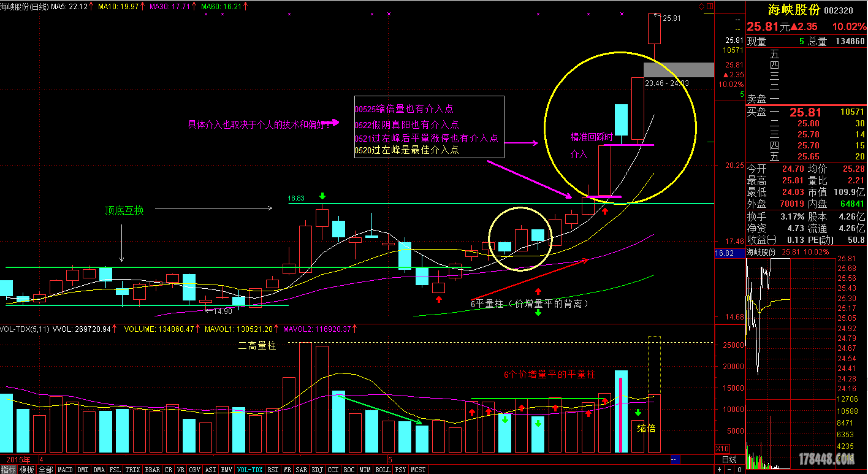Open the 全部 tab
This screenshot has height=474, width=868.
pos(45,470)
